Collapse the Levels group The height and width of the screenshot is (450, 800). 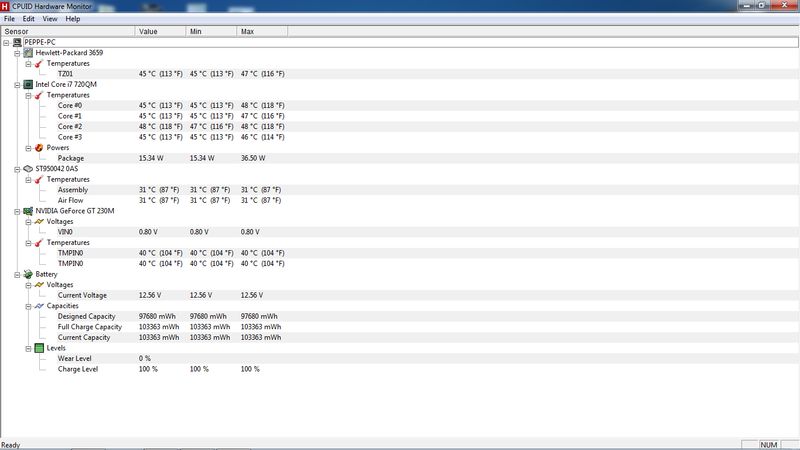point(29,348)
